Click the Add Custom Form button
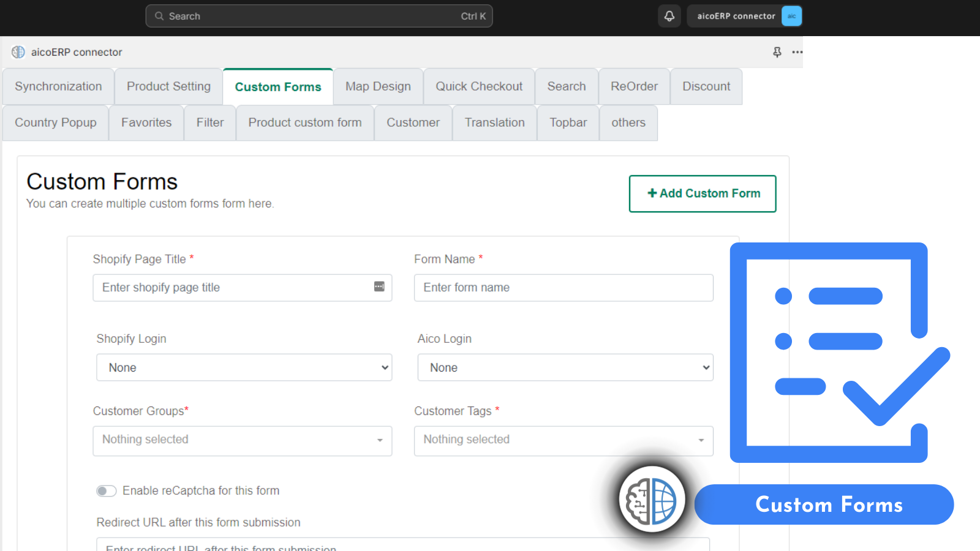 (x=703, y=193)
